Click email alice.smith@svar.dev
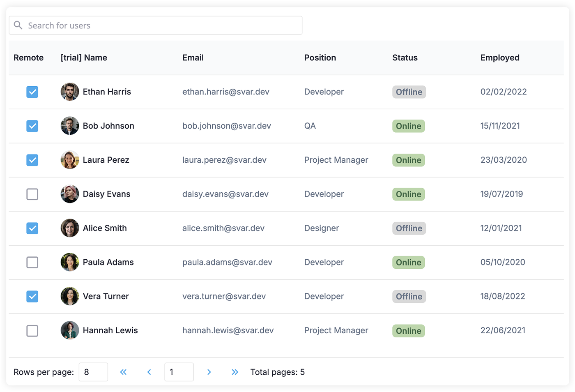Screen dimensions: 575x392 223,228
